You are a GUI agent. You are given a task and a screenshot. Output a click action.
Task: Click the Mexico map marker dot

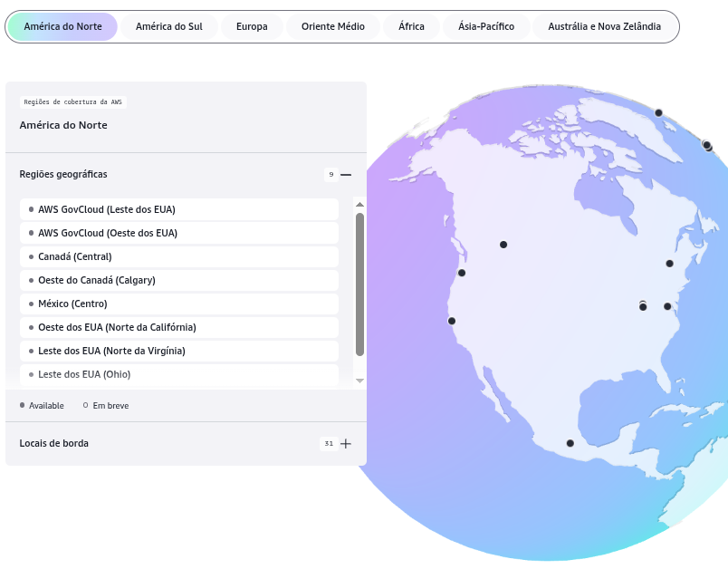(x=570, y=443)
